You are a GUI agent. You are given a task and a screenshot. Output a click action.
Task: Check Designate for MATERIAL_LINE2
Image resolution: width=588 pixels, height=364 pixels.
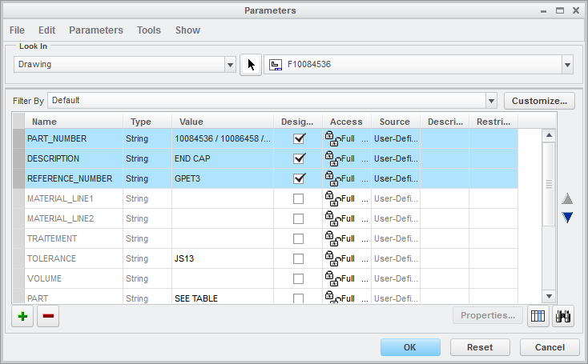click(x=299, y=218)
